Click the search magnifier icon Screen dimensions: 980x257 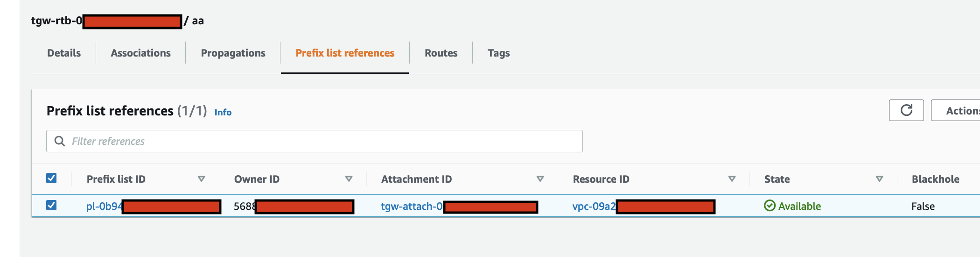(60, 141)
